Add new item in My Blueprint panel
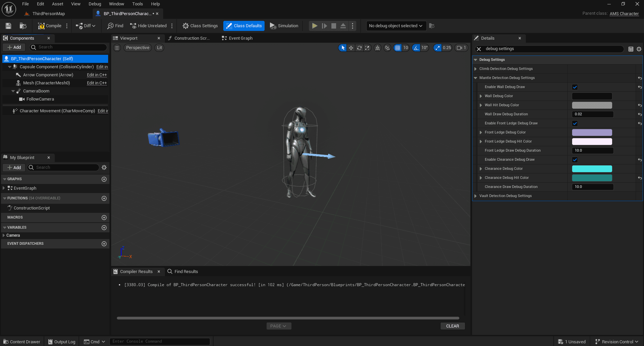Image resolution: width=644 pixels, height=346 pixels. pyautogui.click(x=14, y=167)
